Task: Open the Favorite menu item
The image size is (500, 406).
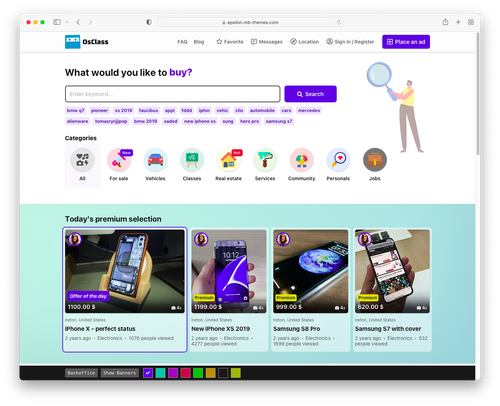Action: point(230,42)
